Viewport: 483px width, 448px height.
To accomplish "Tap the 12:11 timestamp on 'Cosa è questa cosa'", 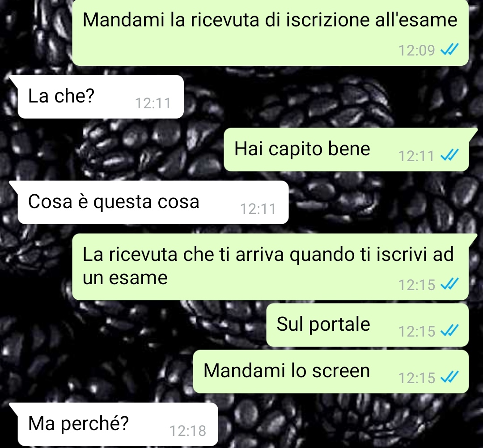I will pos(258,209).
